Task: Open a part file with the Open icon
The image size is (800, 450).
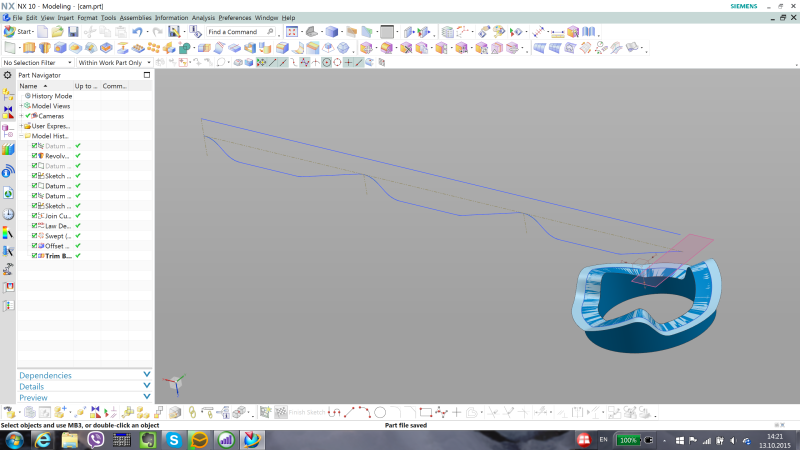Action: 58,32
